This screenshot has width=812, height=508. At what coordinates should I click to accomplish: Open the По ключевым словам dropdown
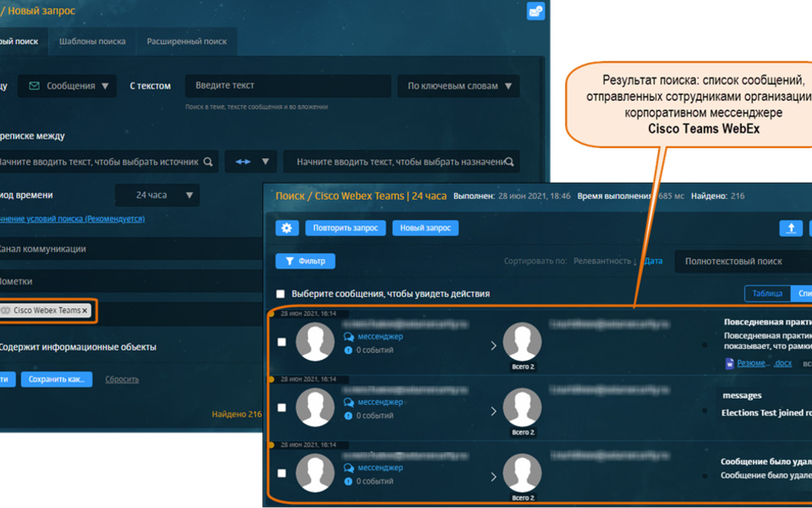point(458,86)
